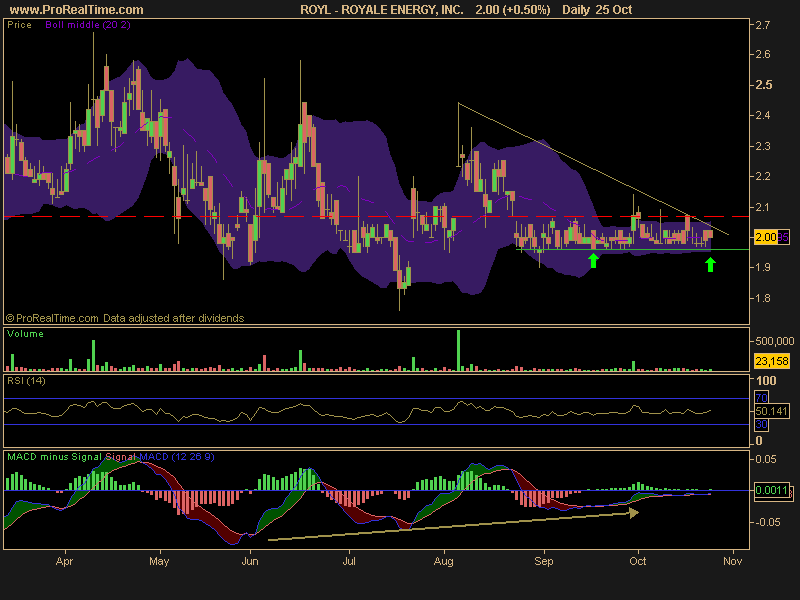The image size is (800, 600).
Task: Click the -0.05 MACD axis value
Action: point(766,522)
